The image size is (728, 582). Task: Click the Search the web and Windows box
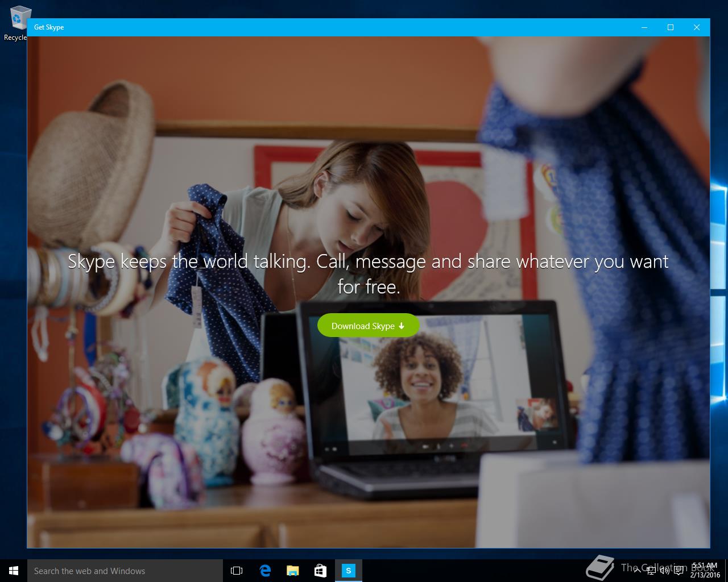point(125,571)
